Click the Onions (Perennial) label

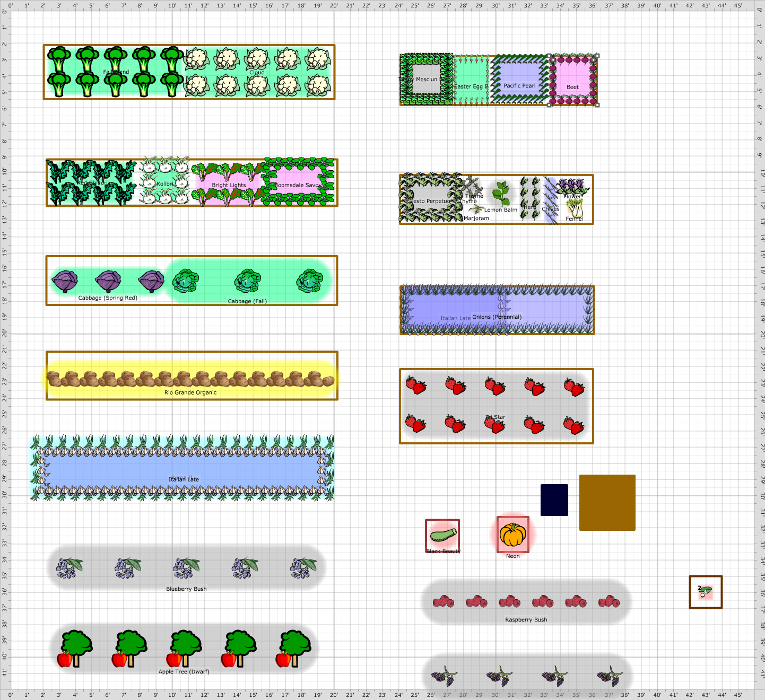point(497,317)
